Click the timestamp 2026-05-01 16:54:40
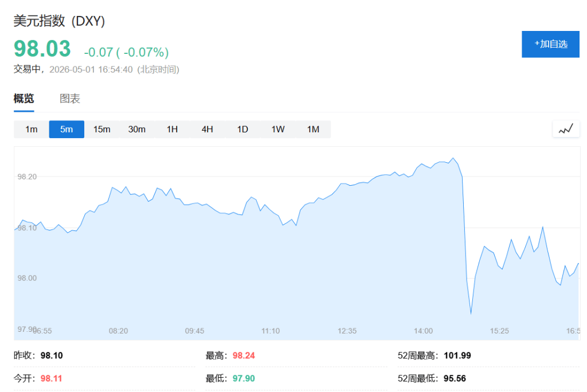Viewport: 587px width, 392px height. (91, 70)
